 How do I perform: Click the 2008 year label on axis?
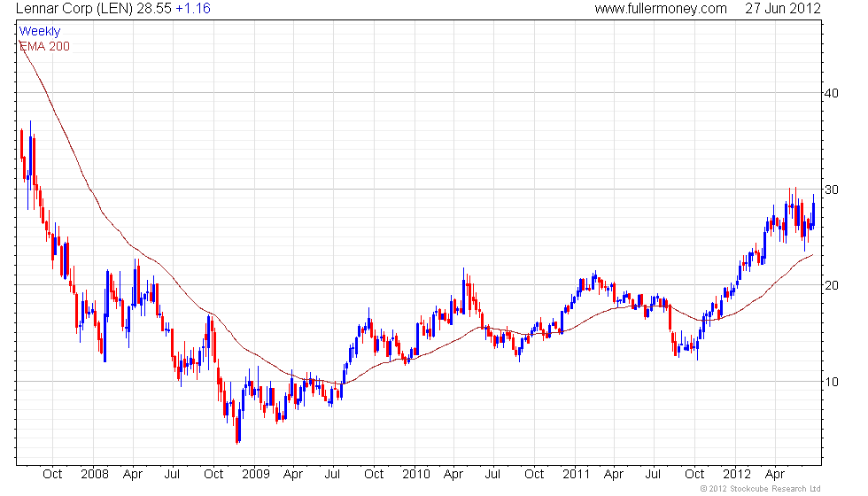click(95, 475)
